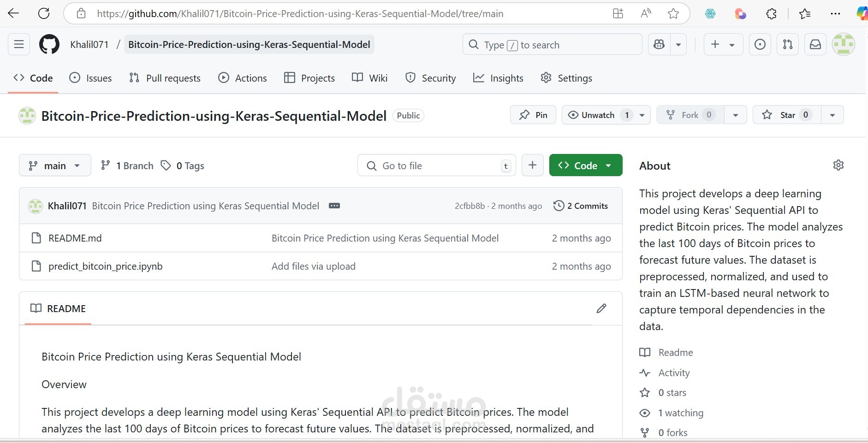
Task: Open the repository Settings tab
Action: [x=566, y=78]
